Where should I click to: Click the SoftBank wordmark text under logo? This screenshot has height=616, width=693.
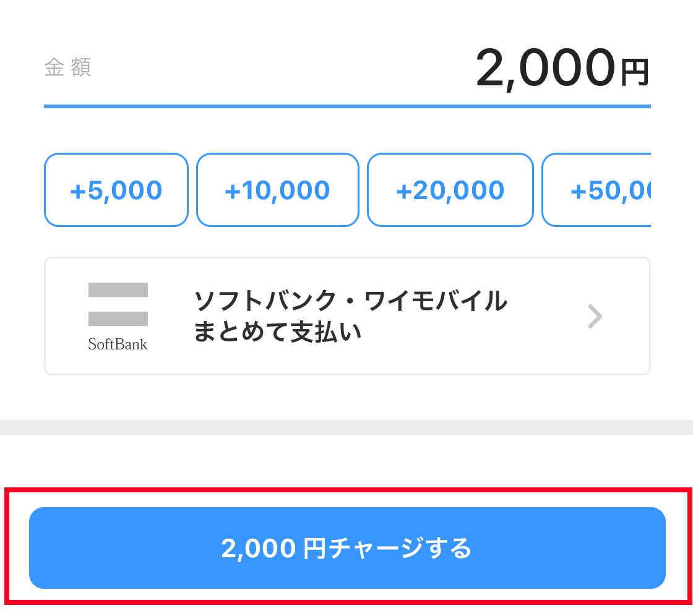click(x=118, y=344)
